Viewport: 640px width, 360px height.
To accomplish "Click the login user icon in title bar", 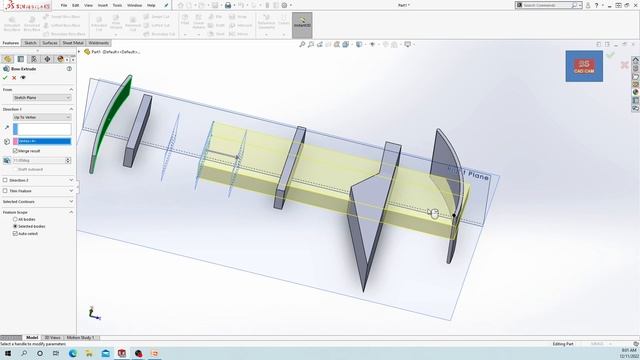I will [588, 5].
